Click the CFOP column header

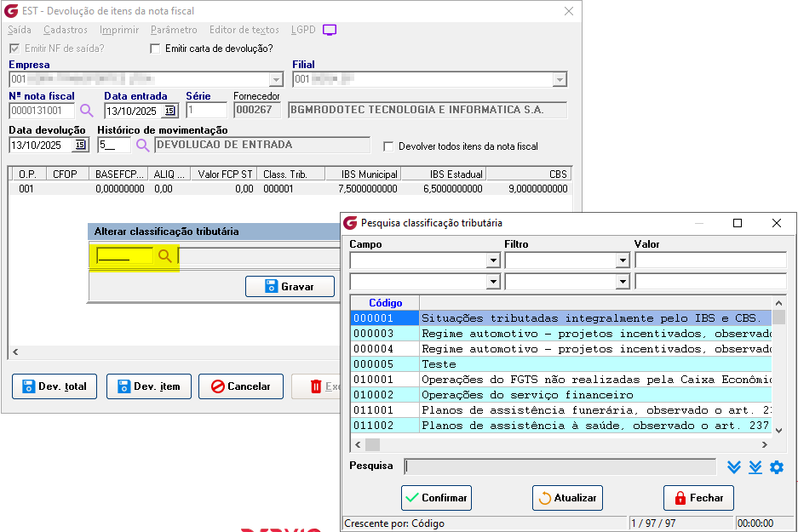pos(67,174)
